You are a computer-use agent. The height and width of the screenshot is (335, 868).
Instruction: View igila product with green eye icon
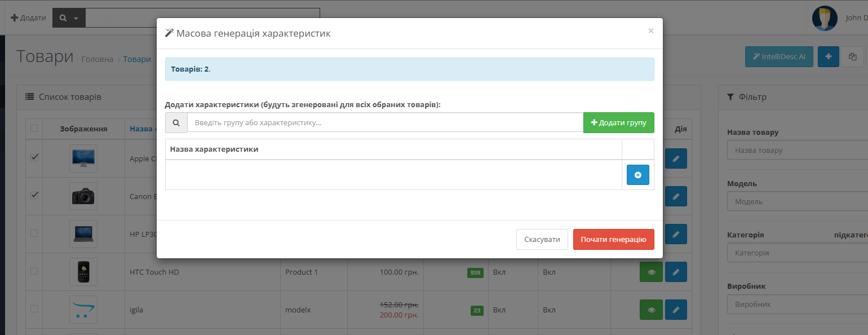651,310
